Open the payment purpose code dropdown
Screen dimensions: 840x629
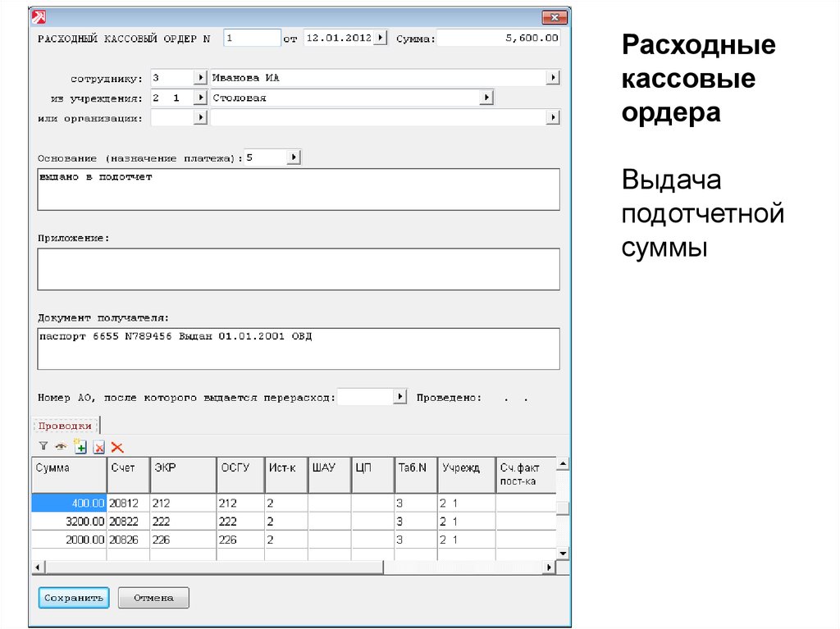click(294, 157)
